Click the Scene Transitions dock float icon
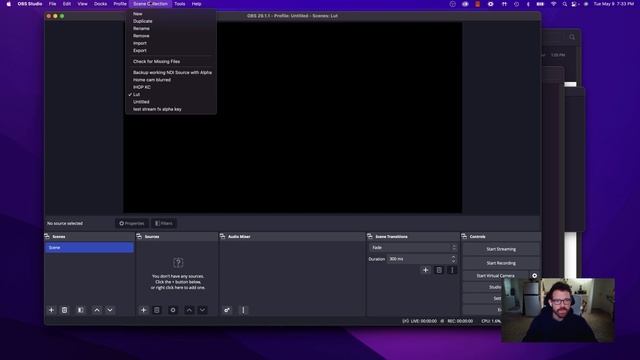Viewport: 640px width, 360px height. coord(370,236)
